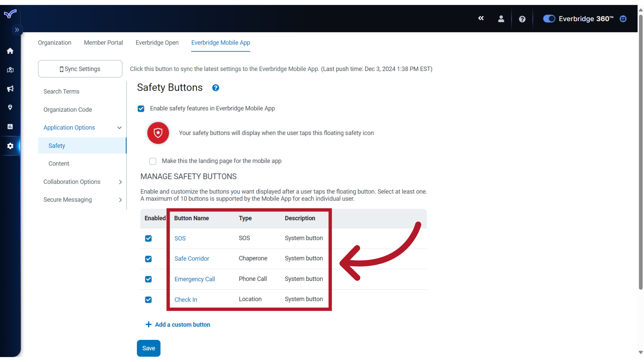Click the megaphone broadcast icon in sidebar
This screenshot has height=362, width=644.
point(11,88)
